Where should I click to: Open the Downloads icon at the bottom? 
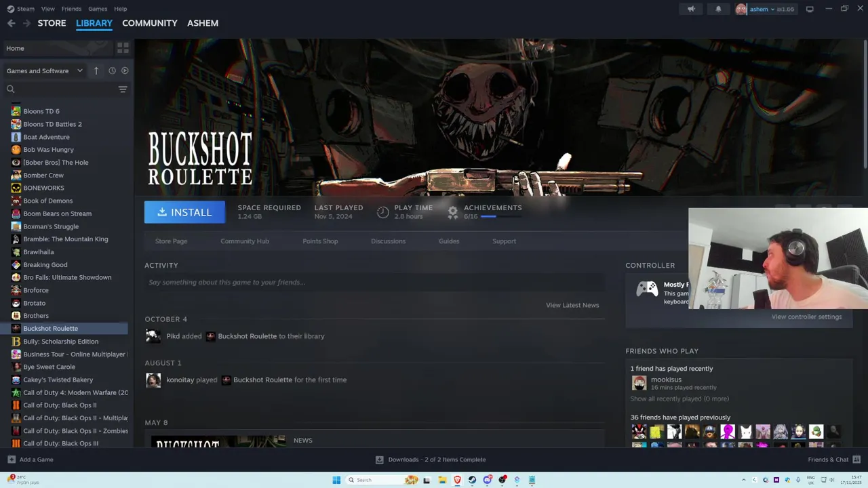pyautogui.click(x=380, y=460)
